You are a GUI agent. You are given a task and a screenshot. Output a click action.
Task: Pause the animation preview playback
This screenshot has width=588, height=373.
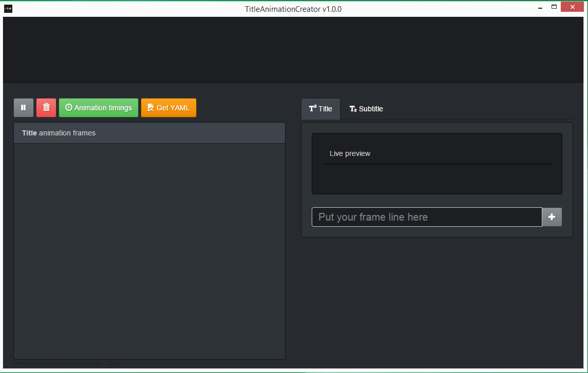coord(23,108)
